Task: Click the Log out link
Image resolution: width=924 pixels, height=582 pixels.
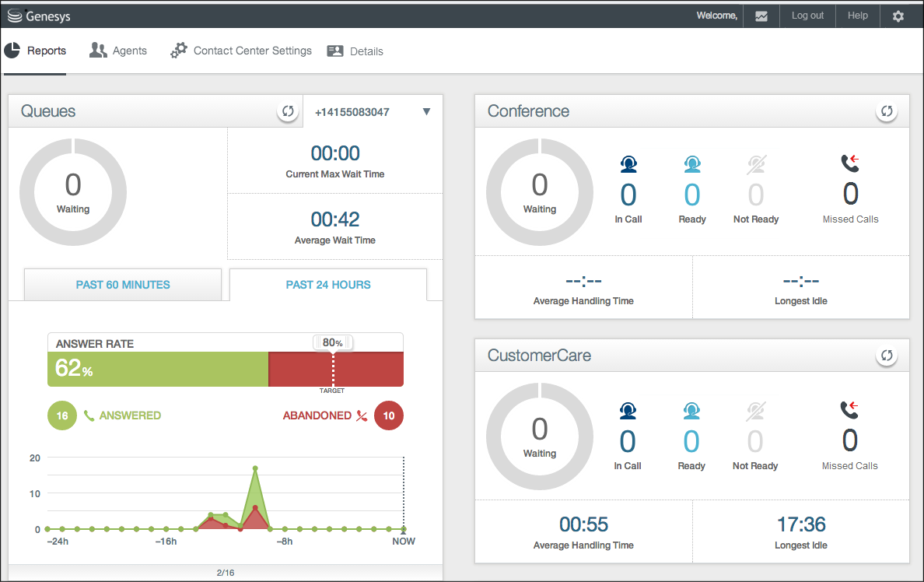Action: coord(807,16)
